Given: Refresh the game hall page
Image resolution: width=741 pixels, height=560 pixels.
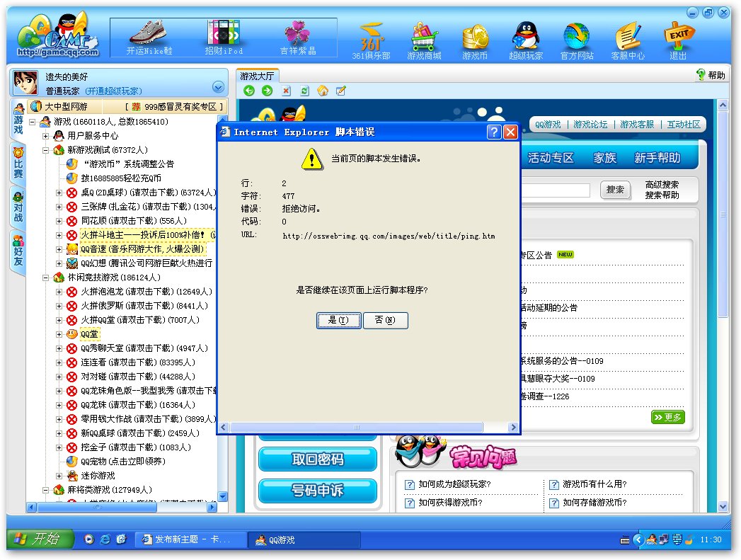Looking at the screenshot, I should (x=304, y=91).
